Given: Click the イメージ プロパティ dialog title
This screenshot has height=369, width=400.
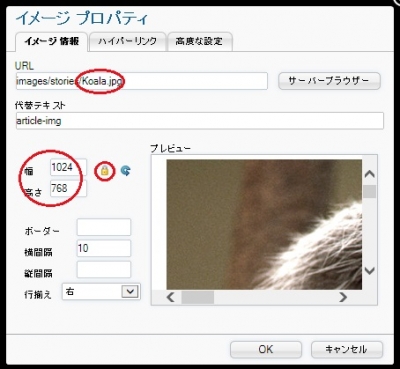Looking at the screenshot, I should [82, 19].
